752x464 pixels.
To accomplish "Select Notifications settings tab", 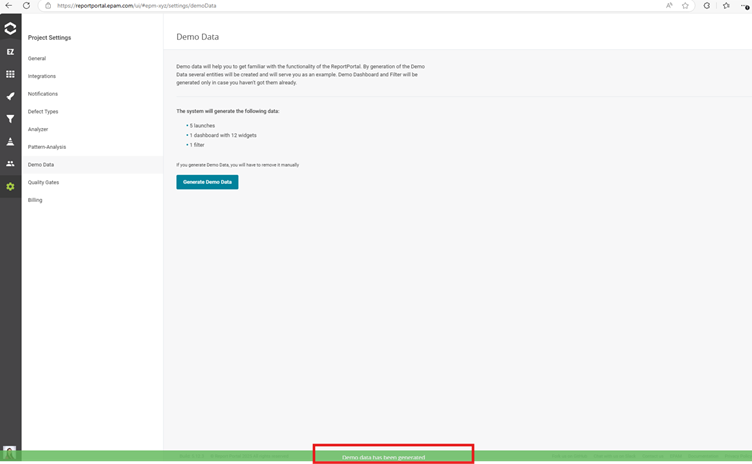I will pos(43,94).
